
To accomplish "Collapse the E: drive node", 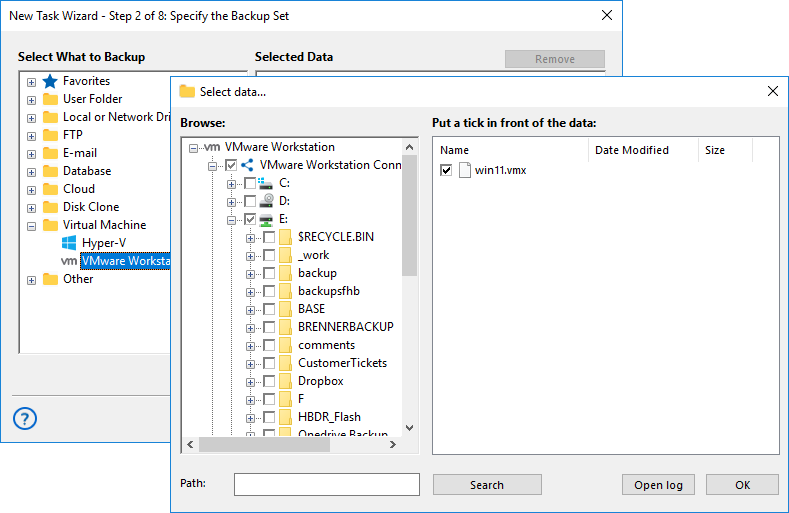I will 231,220.
